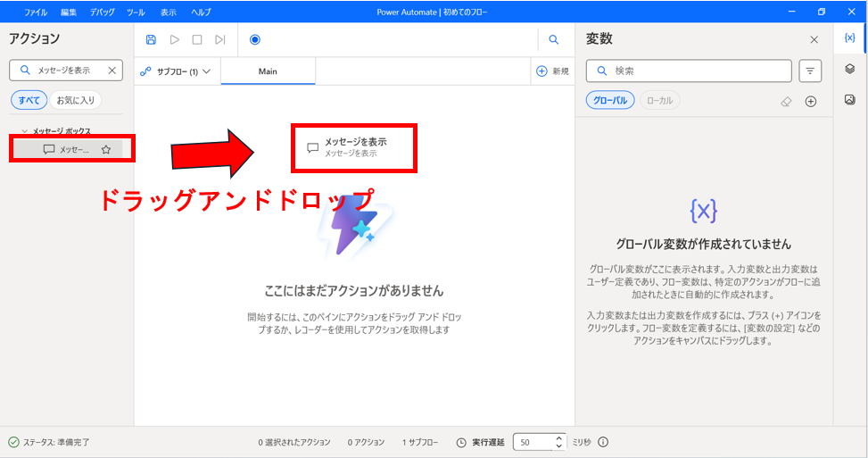Start the Recorder

click(255, 40)
